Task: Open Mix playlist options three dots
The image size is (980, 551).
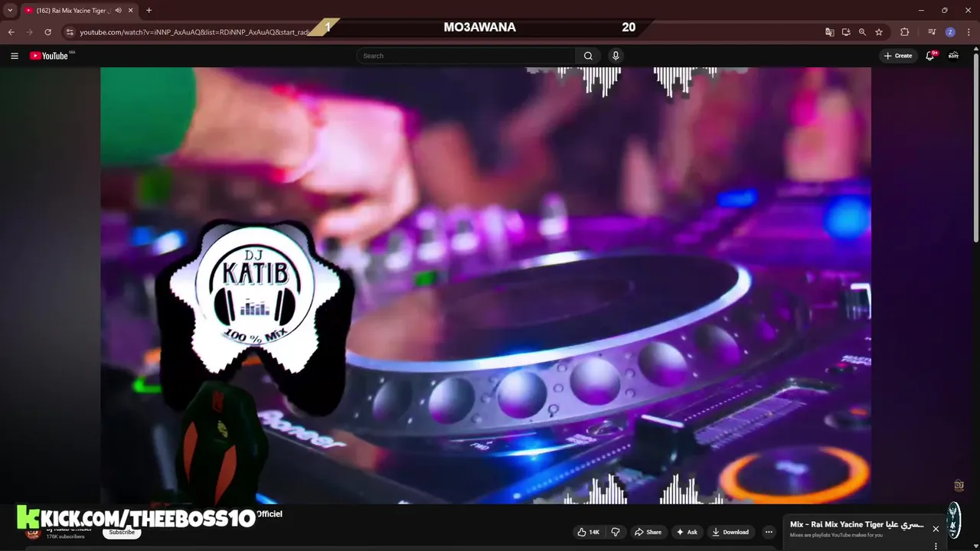Action: (936, 546)
